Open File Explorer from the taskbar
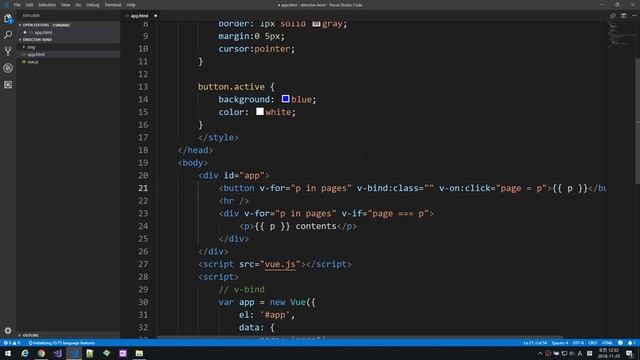The width and height of the screenshot is (640, 360). 139,353
